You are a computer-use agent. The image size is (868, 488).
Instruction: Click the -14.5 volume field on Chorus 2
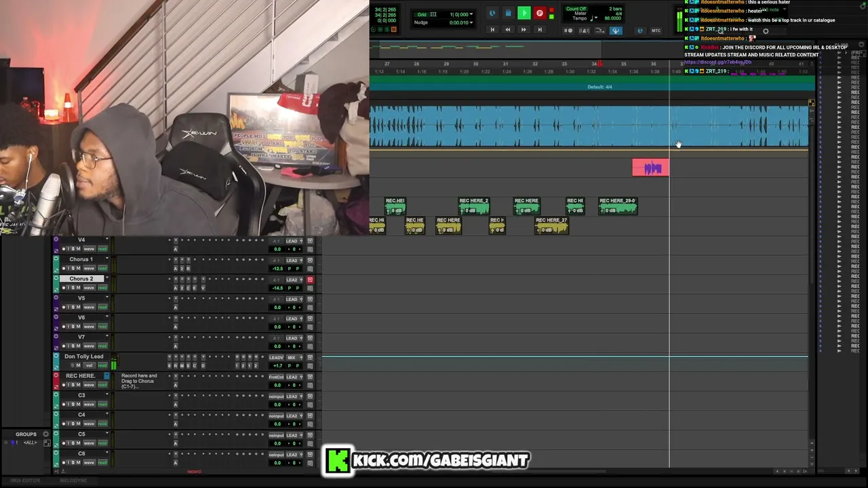tap(277, 288)
